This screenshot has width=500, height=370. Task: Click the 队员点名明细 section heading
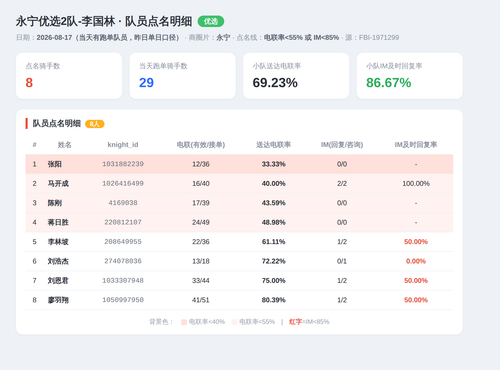[57, 123]
